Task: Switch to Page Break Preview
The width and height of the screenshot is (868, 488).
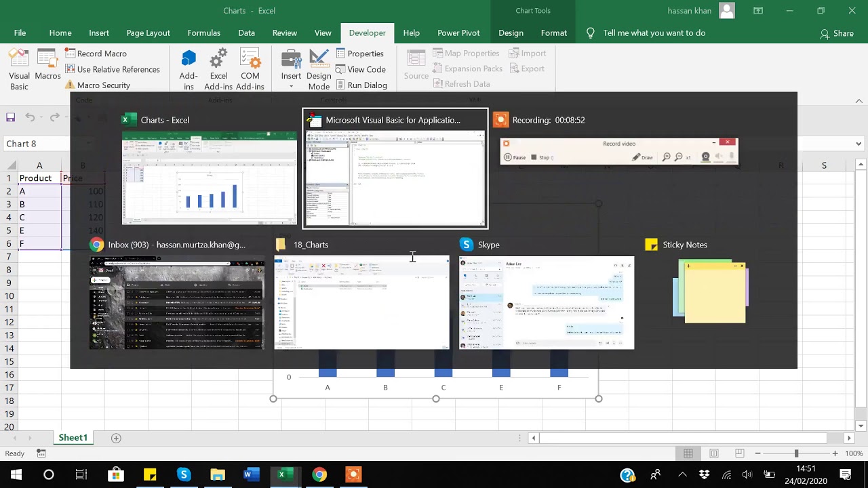Action: point(739,453)
